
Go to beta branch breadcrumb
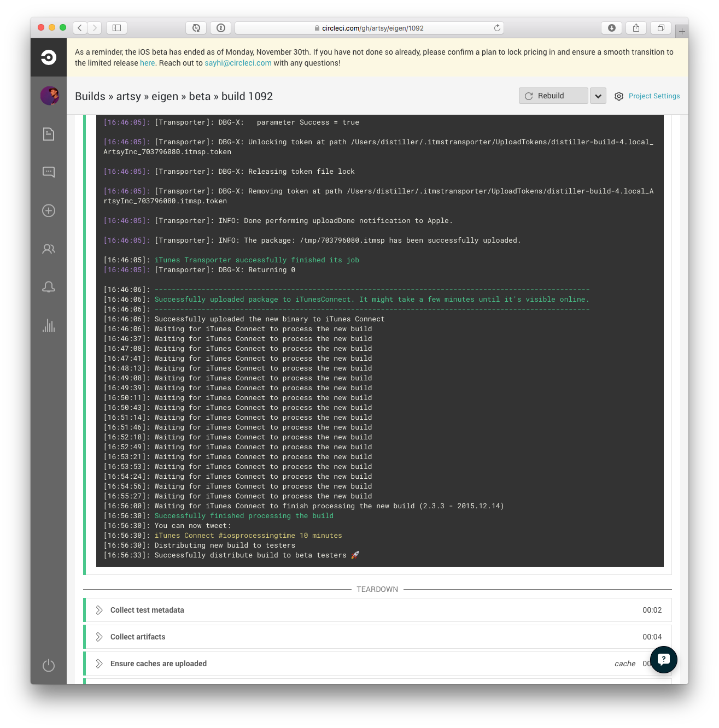coord(200,96)
